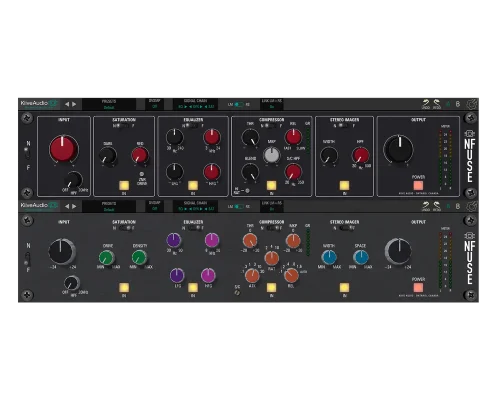This screenshot has height=400, width=500.
Task: Flip Compressor N/F switch in upper unit
Action: [271, 126]
